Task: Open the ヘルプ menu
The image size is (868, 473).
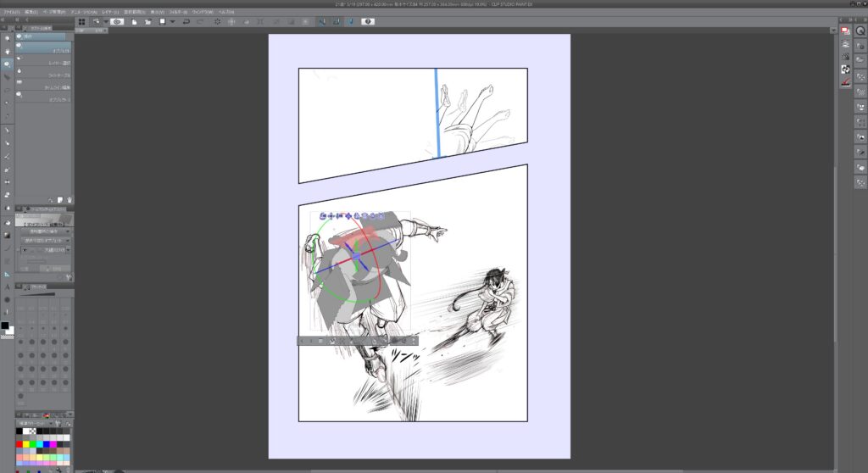Action: (x=225, y=12)
